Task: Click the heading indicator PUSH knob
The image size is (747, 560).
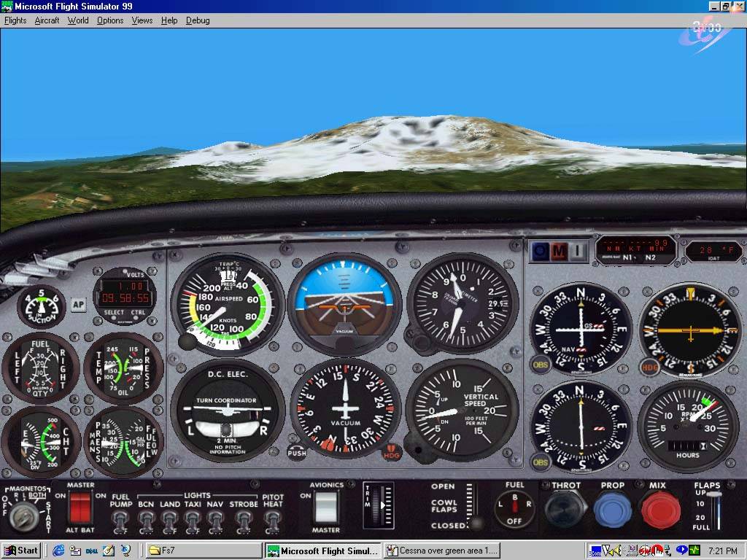Action: [x=297, y=452]
